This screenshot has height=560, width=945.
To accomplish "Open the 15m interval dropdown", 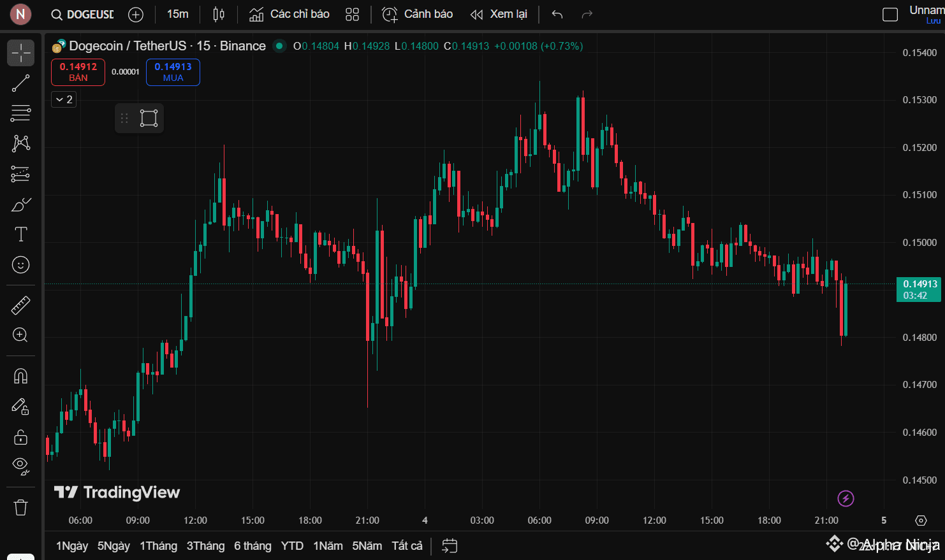I will coord(178,14).
